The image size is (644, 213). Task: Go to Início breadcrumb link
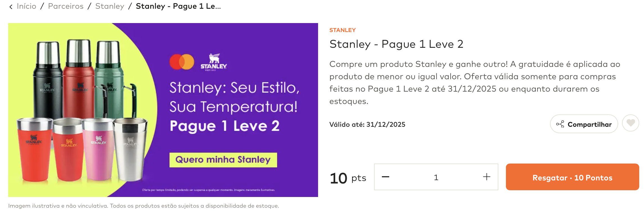pos(26,6)
